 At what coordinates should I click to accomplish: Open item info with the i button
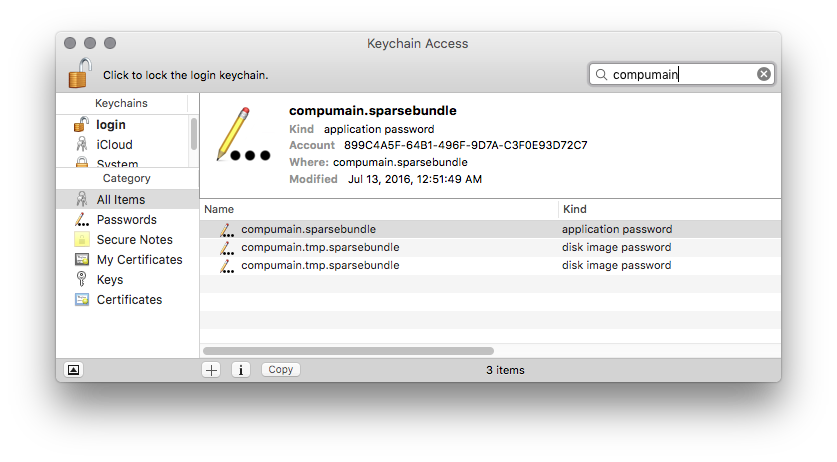(x=241, y=370)
